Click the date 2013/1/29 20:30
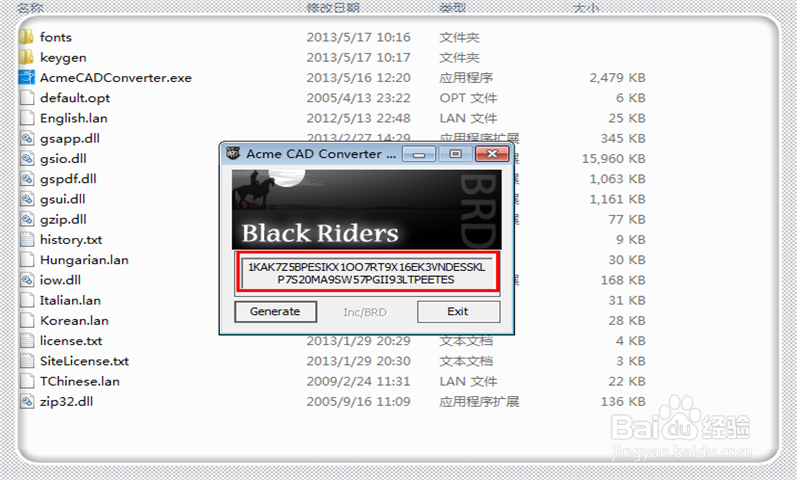 click(x=358, y=361)
